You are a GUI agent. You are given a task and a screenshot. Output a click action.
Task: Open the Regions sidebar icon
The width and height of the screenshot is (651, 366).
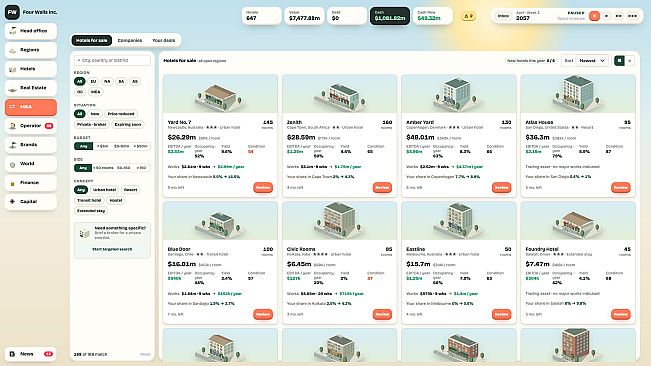point(13,50)
